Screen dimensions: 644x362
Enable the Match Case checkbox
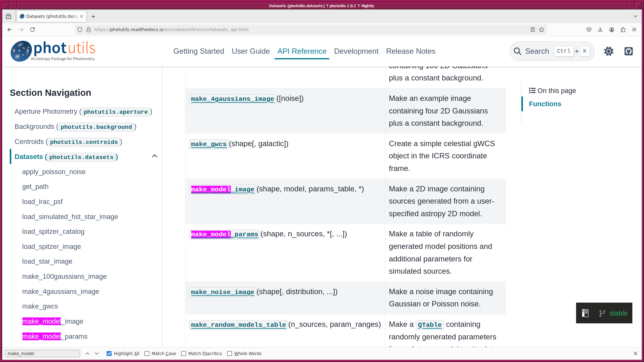tap(147, 354)
